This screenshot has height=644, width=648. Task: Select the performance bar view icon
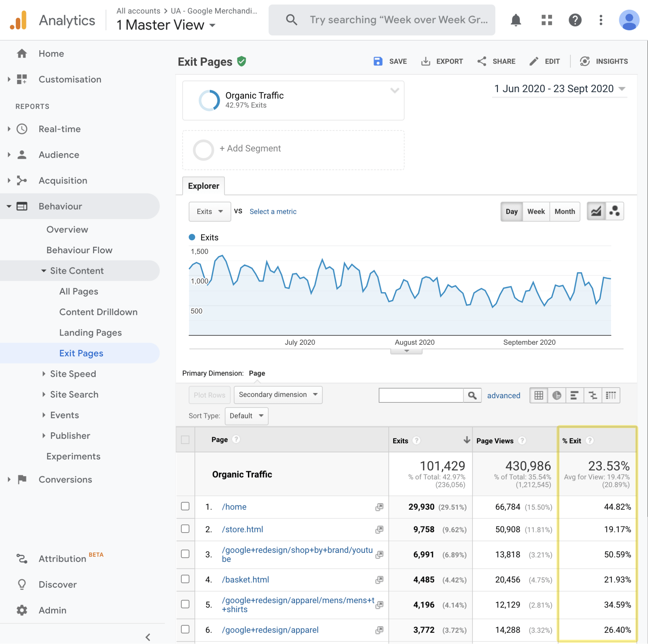coord(574,395)
